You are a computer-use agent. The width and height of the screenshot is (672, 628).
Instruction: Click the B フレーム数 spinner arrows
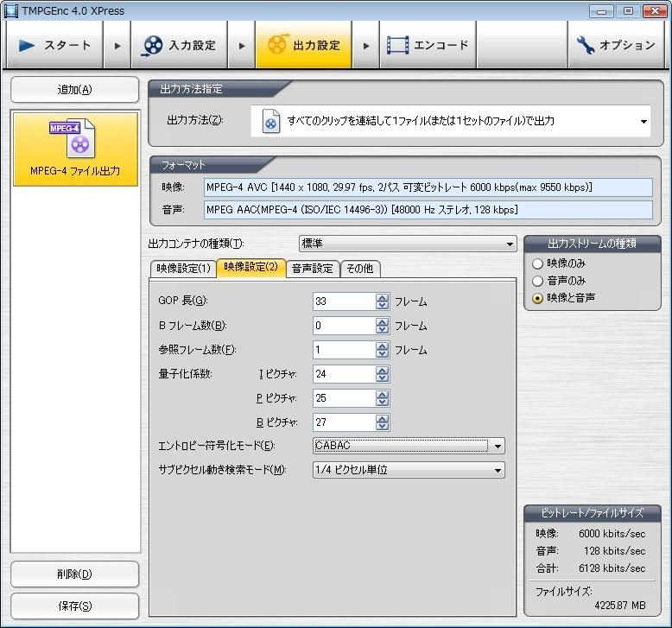pos(383,326)
